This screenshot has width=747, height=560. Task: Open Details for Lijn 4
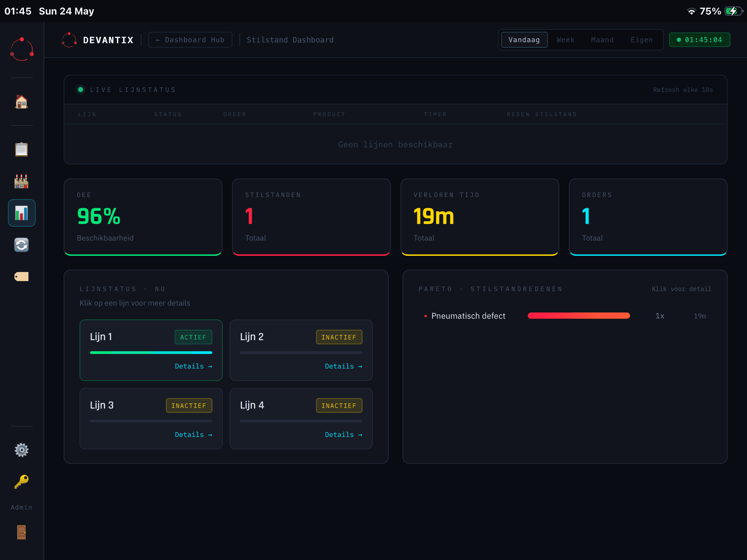point(344,435)
